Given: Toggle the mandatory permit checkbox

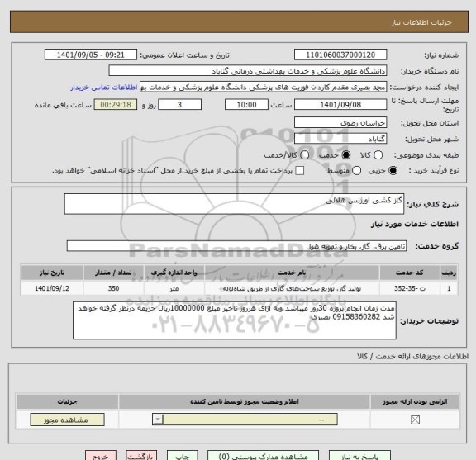Looking at the screenshot, I should tap(415, 420).
